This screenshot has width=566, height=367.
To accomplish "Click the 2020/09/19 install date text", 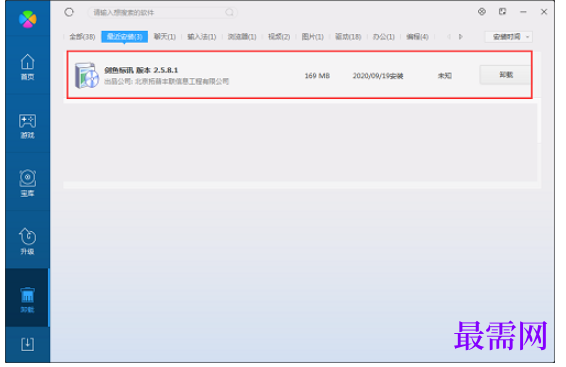I will click(x=378, y=76).
